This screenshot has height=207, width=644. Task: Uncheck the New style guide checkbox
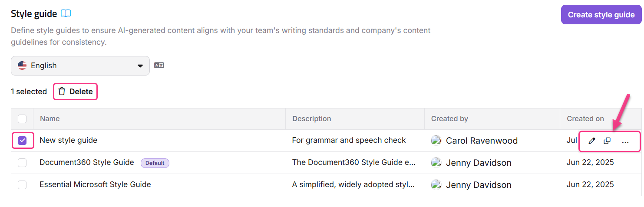[22, 140]
